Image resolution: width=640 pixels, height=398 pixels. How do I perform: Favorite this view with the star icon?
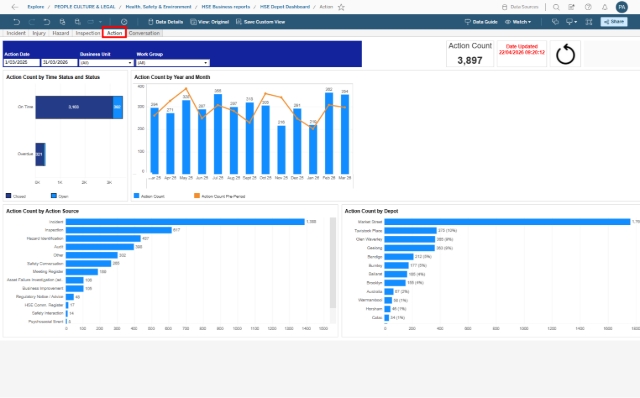(x=341, y=7)
